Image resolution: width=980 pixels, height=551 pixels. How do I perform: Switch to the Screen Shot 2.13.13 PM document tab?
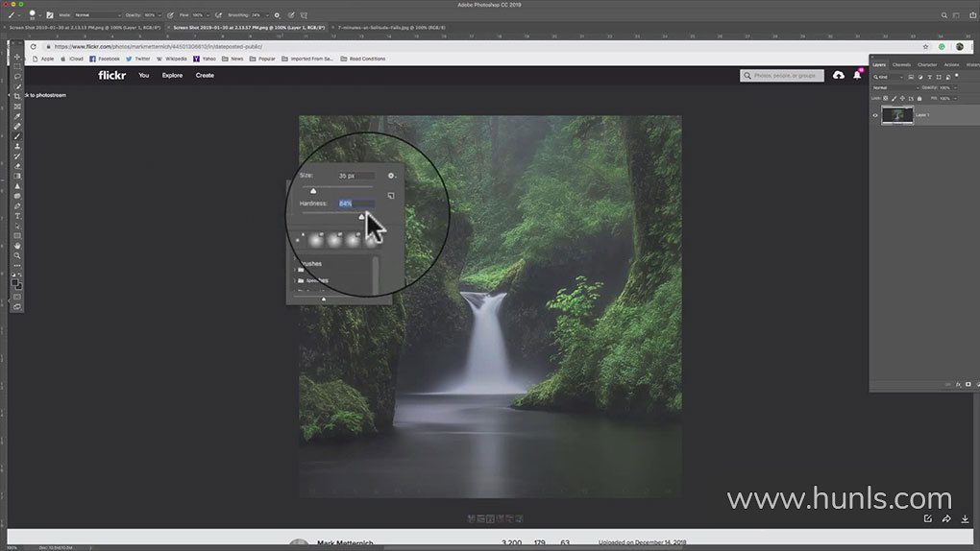click(85, 28)
